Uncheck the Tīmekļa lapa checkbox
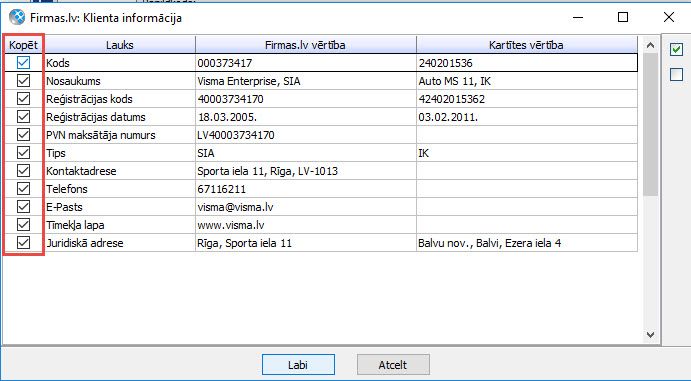 click(23, 225)
